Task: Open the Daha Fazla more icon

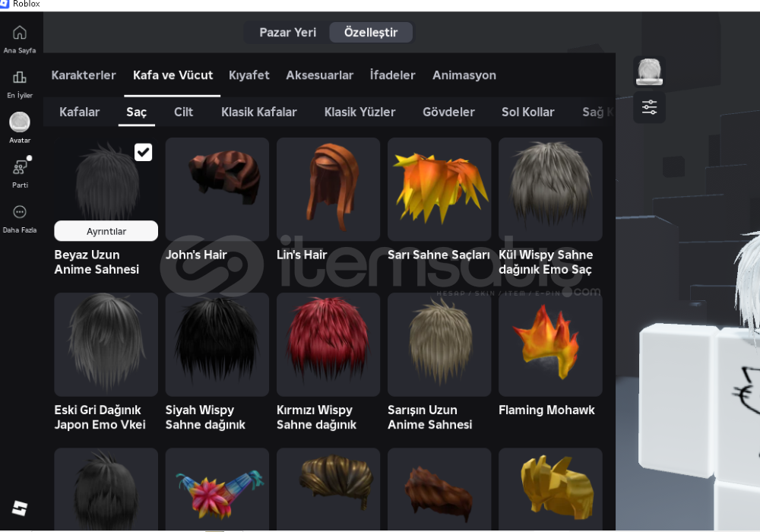Action: coord(20,212)
